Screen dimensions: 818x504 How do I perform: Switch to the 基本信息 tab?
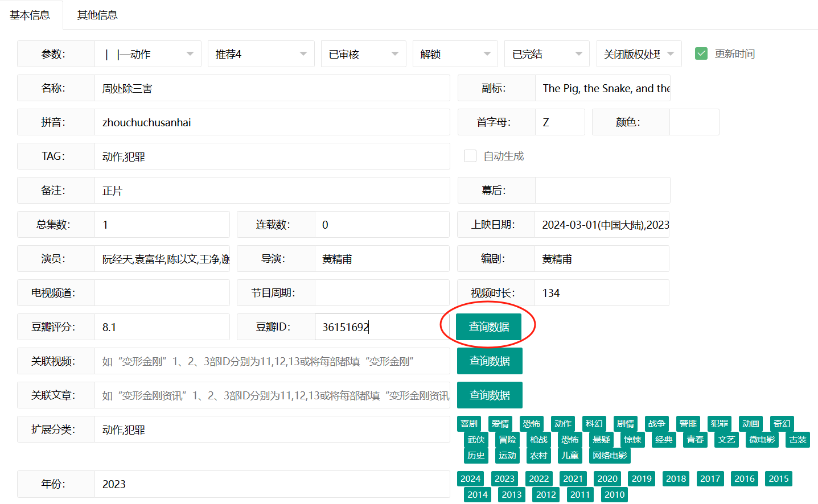[30, 15]
